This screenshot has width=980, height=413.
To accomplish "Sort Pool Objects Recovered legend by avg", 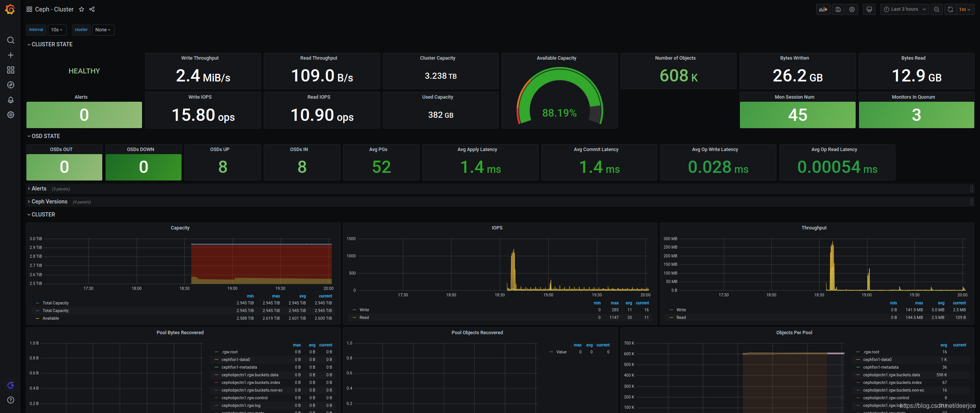I will click(x=589, y=345).
